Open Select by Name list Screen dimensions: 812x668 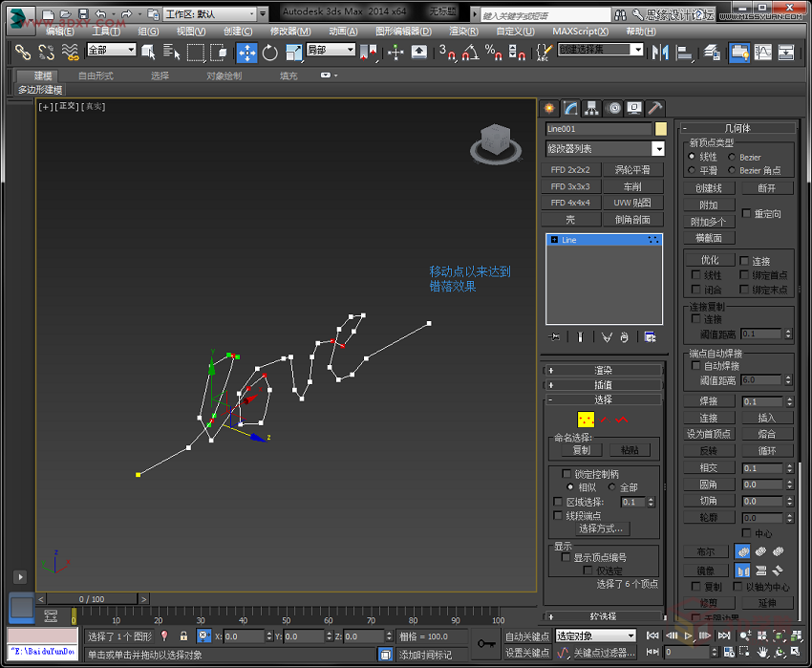(171, 53)
